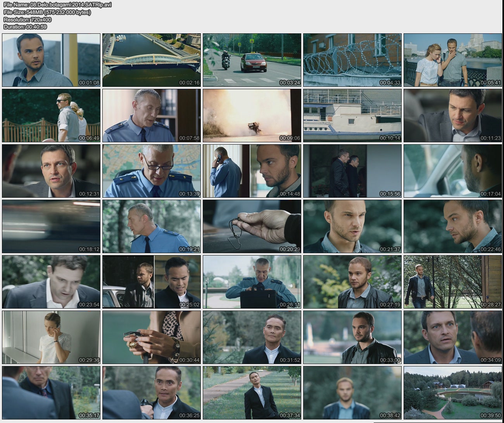Open the ringed hands thumbnail at 00:30:44

(x=152, y=337)
